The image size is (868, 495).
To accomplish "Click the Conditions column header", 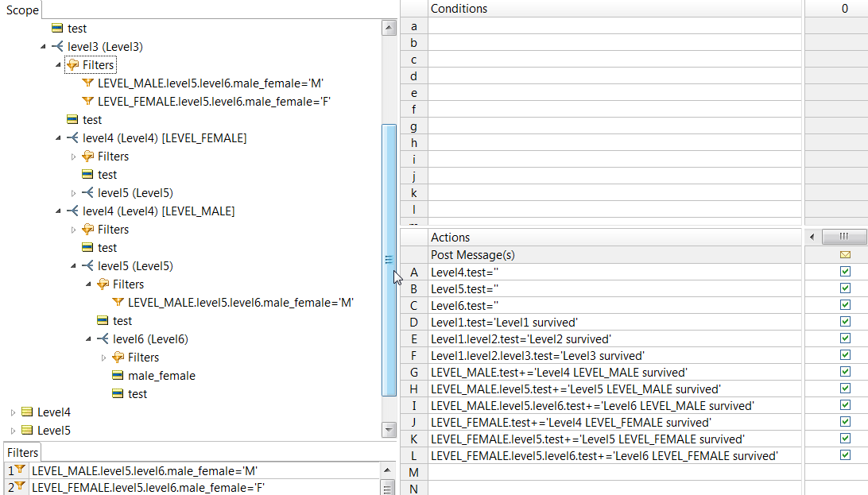I will pyautogui.click(x=615, y=9).
